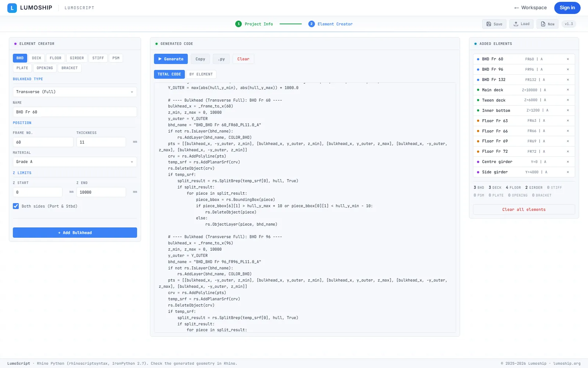Viewport: 588px width, 368px height.
Task: Download code as .py file
Action: tap(221, 59)
